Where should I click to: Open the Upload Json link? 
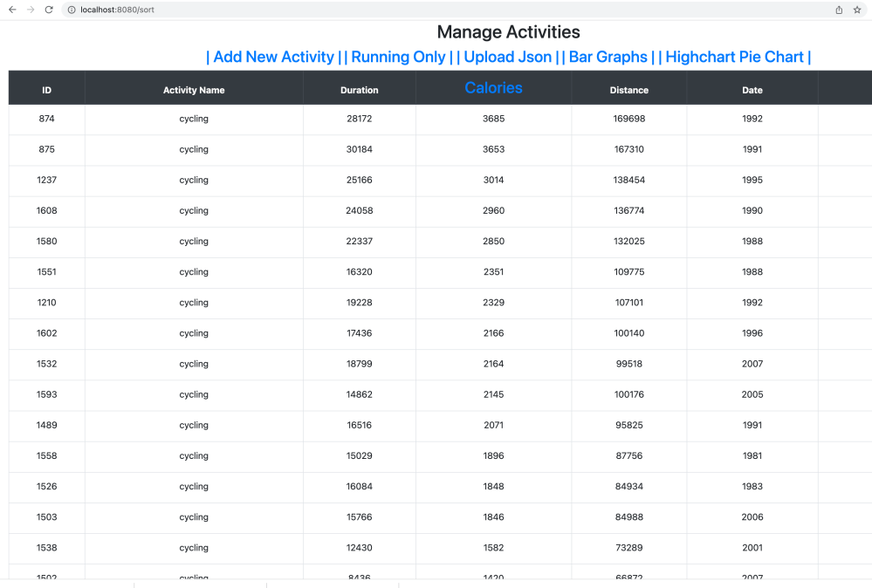click(x=507, y=57)
